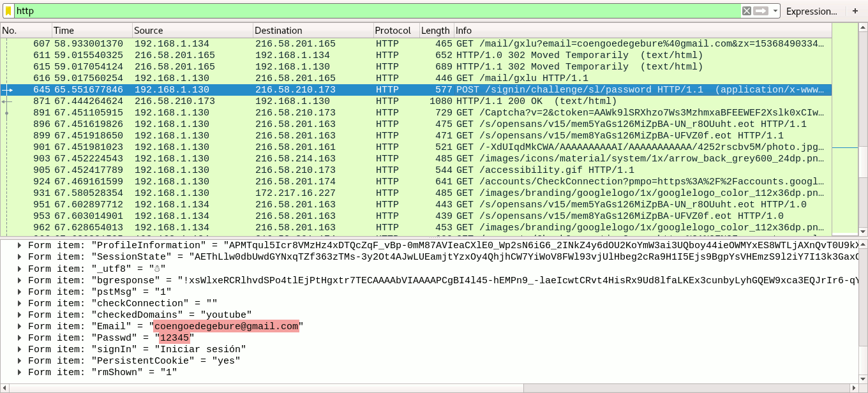This screenshot has height=393, width=868.
Task: Click the Destination column header
Action: pos(312,31)
